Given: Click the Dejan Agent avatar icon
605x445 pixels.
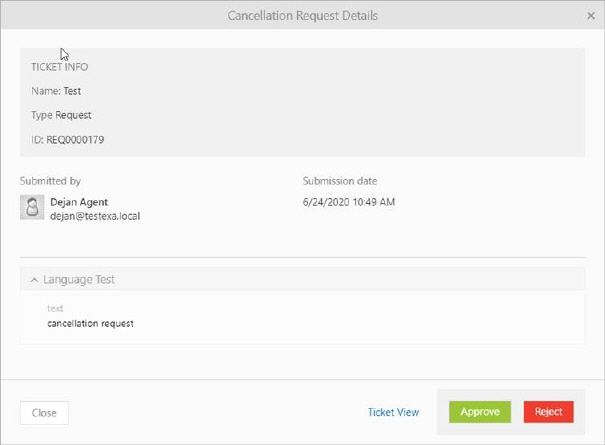Looking at the screenshot, I should (33, 207).
